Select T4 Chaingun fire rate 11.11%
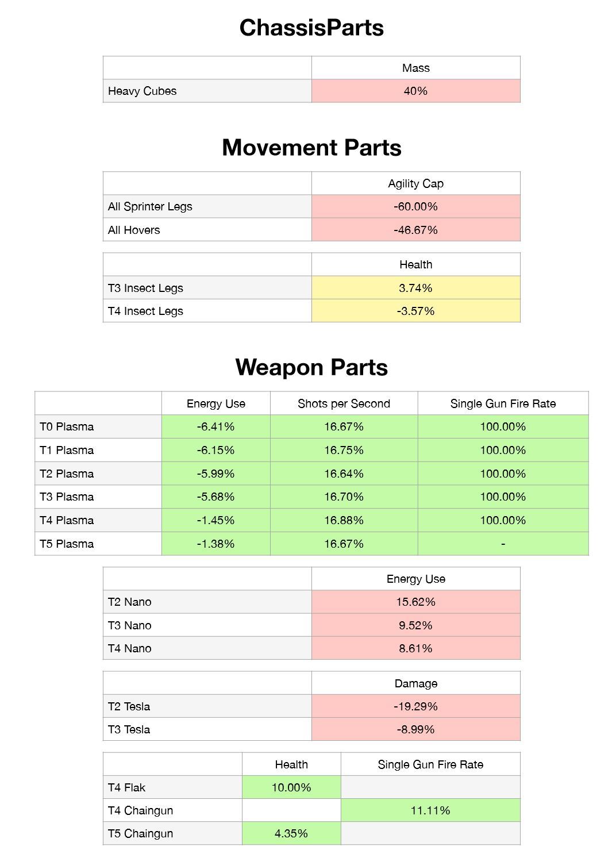Image resolution: width=616 pixels, height=850 pixels. pos(430,810)
